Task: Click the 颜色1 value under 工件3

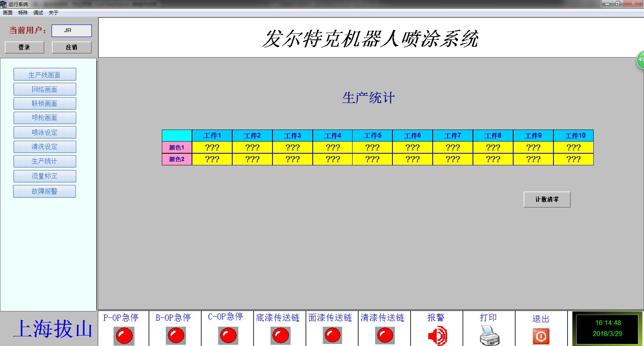Action: tap(293, 147)
